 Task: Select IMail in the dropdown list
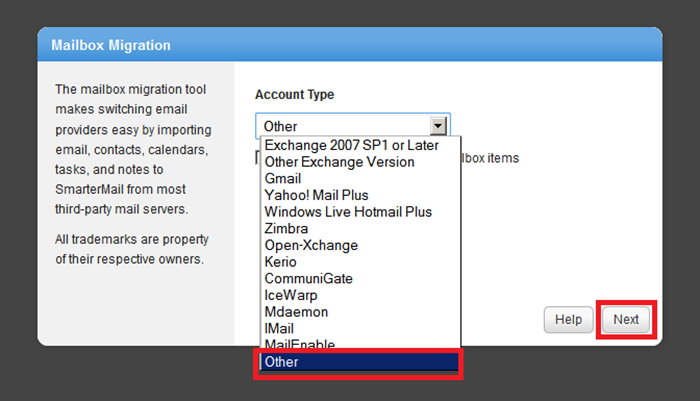click(281, 328)
